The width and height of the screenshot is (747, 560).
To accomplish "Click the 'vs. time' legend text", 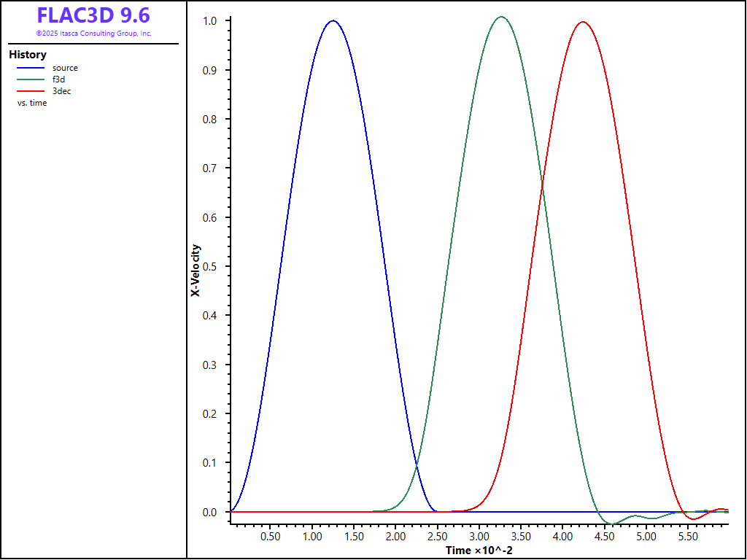I will point(32,103).
